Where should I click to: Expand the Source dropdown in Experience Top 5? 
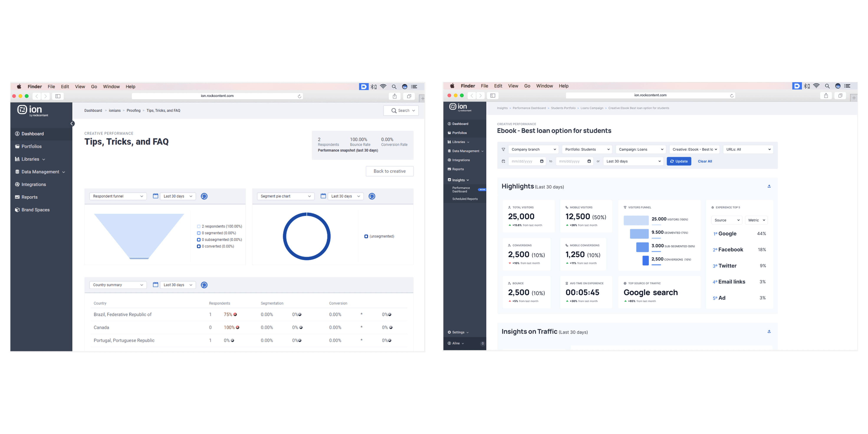[x=727, y=220]
